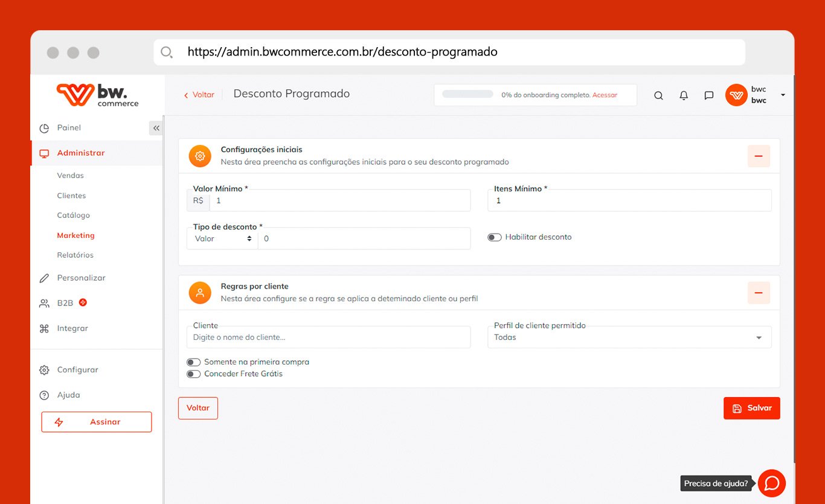Viewport: 825px width, 504px height.
Task: Click the Itens Mínimo input field
Action: [629, 200]
